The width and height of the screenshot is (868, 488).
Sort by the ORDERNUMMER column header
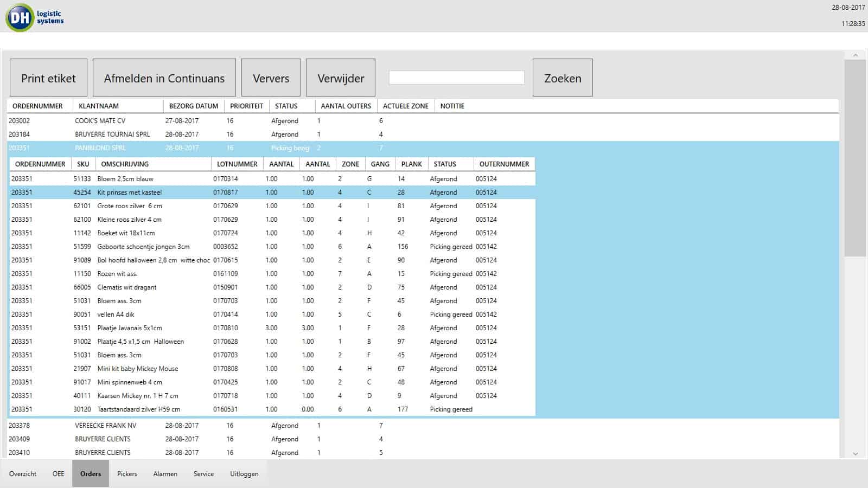(38, 106)
